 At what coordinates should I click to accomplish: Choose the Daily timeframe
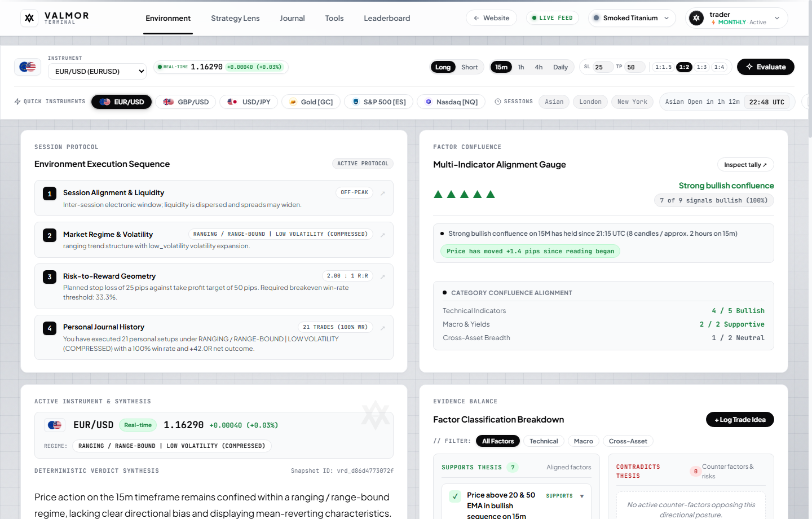[561, 67]
